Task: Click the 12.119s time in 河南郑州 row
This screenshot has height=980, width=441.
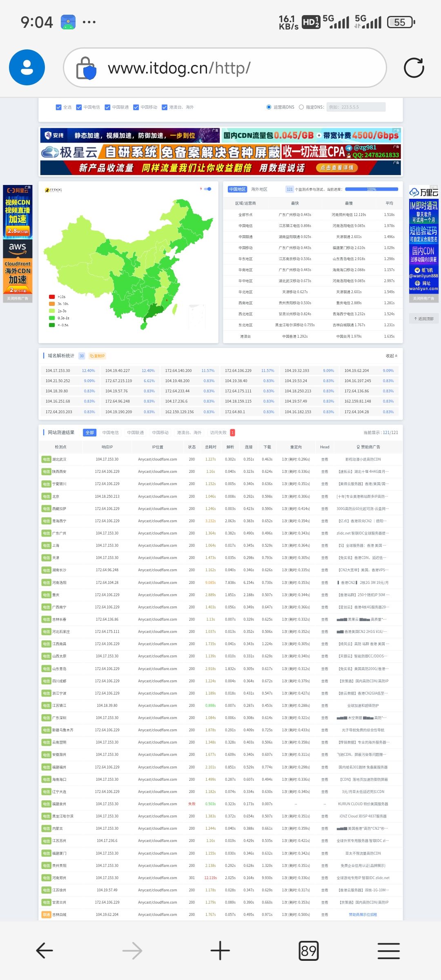Action: pos(211,878)
